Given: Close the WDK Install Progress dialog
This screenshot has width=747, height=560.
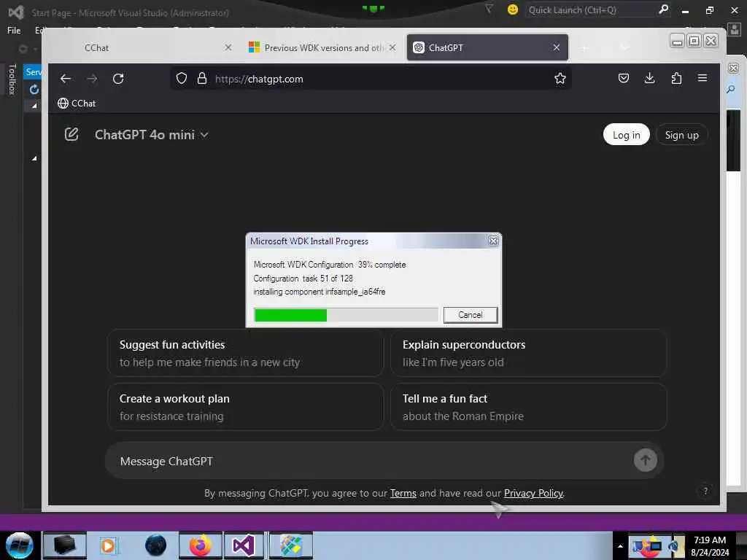Looking at the screenshot, I should 493,241.
